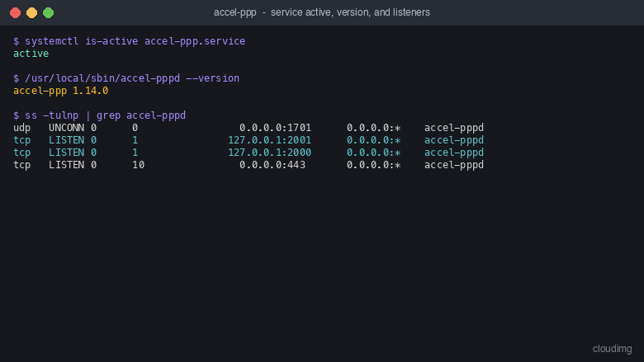Click 'accel-pppd' process name in the 2001 row

[454, 140]
